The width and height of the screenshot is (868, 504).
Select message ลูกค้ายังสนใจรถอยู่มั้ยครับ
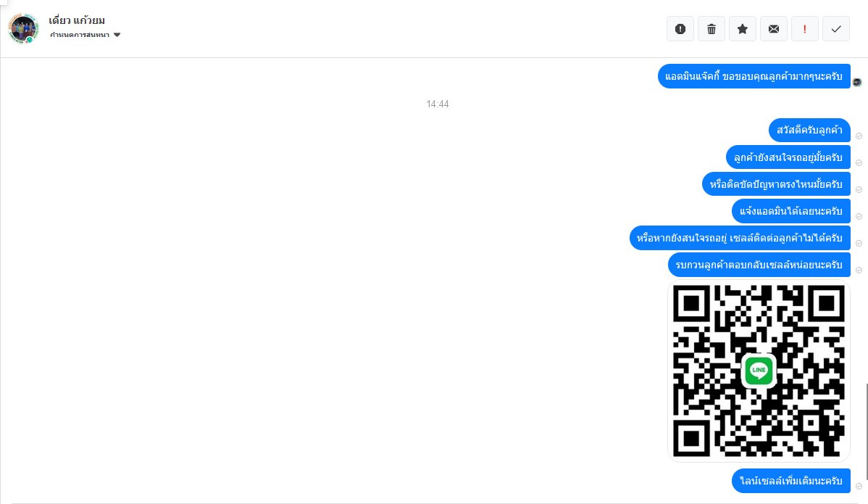click(x=788, y=157)
